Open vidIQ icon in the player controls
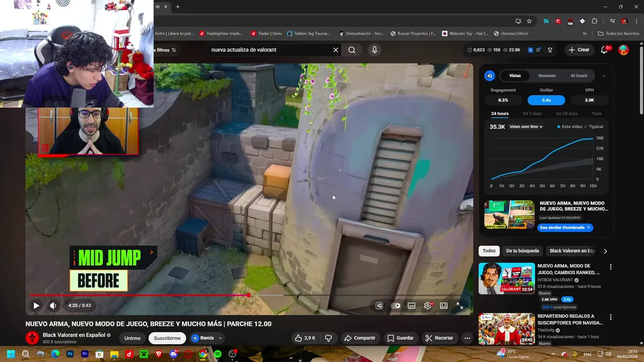The image size is (644, 362). click(x=379, y=306)
